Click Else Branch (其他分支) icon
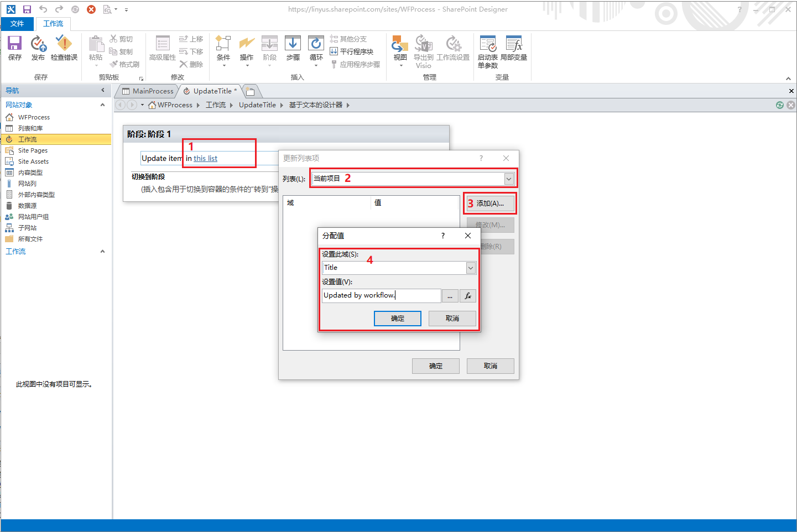 point(348,39)
